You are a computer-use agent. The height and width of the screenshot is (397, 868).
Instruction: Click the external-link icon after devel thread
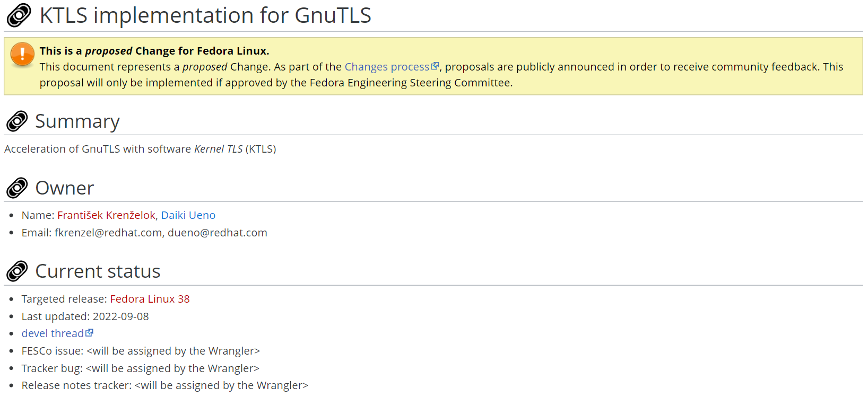click(90, 332)
